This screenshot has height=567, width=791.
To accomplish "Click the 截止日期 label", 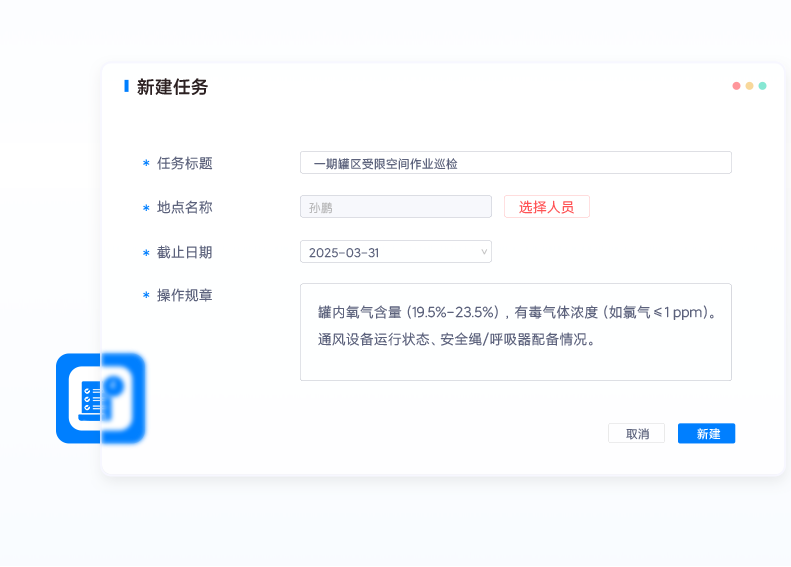I will pos(184,252).
